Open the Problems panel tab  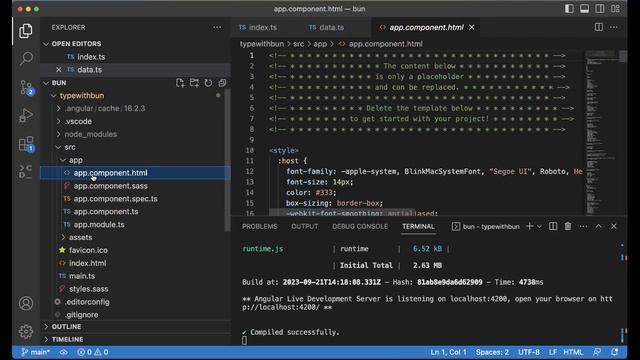click(x=260, y=226)
